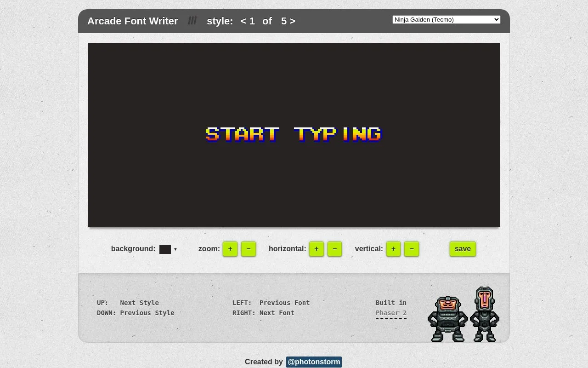Click the vertical plus button
This screenshot has height=368, width=588.
coord(393,249)
